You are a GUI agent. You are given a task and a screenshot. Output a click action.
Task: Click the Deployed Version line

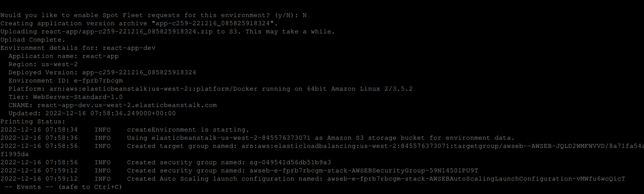tap(102, 72)
